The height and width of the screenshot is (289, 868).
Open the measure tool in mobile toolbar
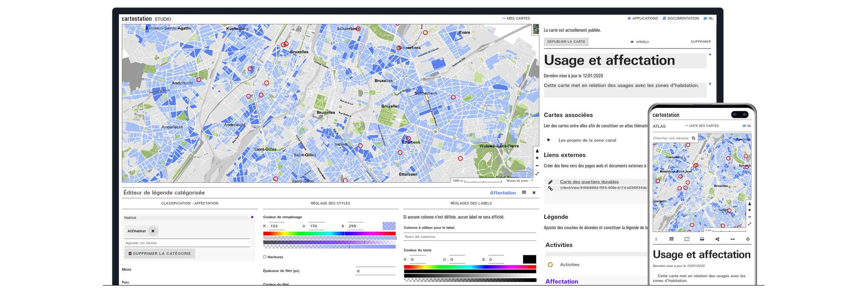point(733,239)
